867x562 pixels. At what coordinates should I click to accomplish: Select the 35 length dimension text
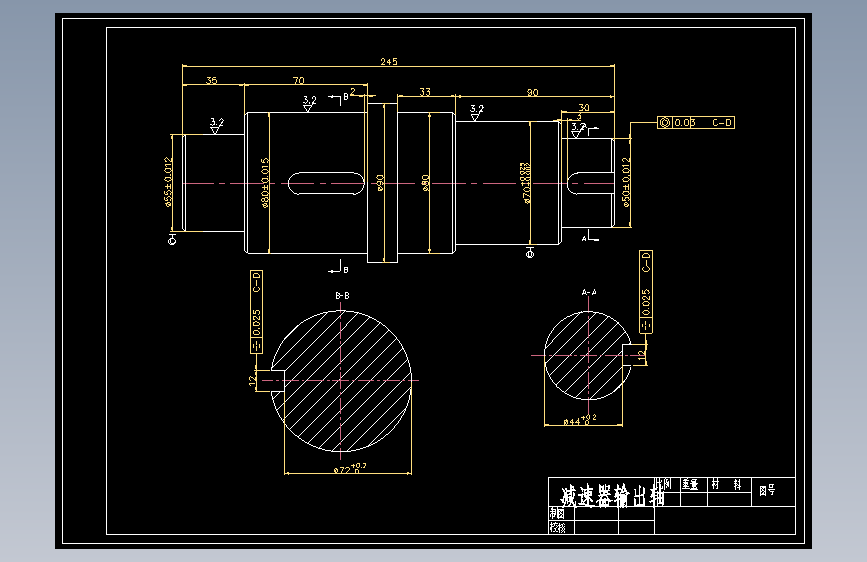[x=212, y=80]
